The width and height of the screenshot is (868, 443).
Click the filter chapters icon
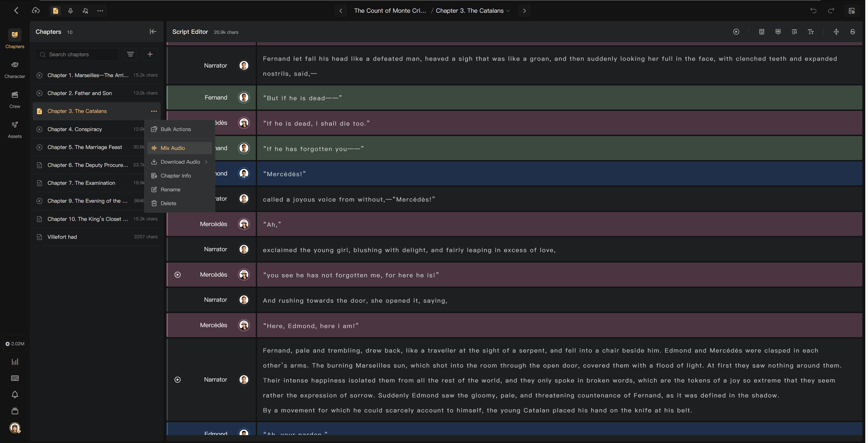click(130, 54)
